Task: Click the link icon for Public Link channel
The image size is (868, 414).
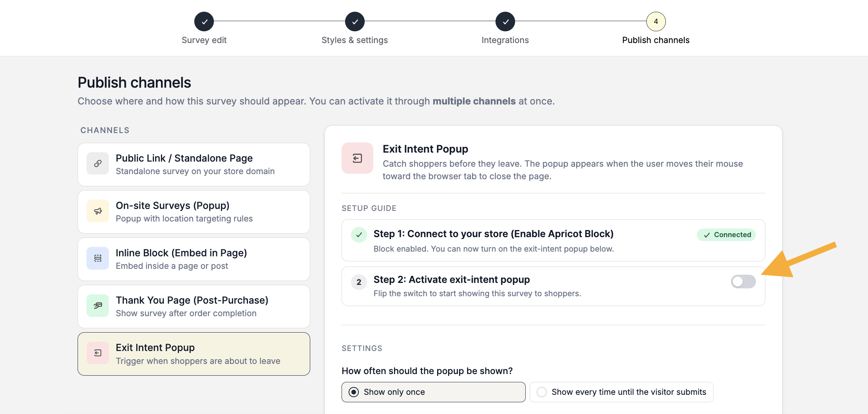Action: 98,164
